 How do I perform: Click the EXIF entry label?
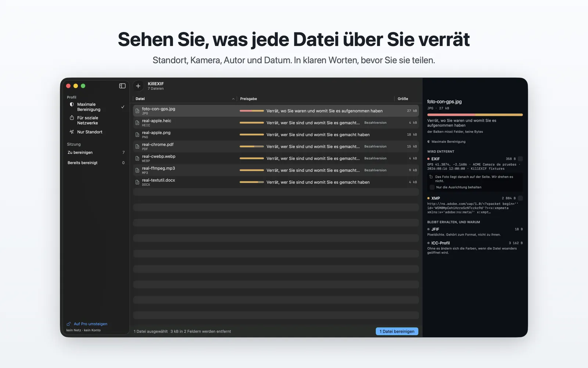pos(435,159)
